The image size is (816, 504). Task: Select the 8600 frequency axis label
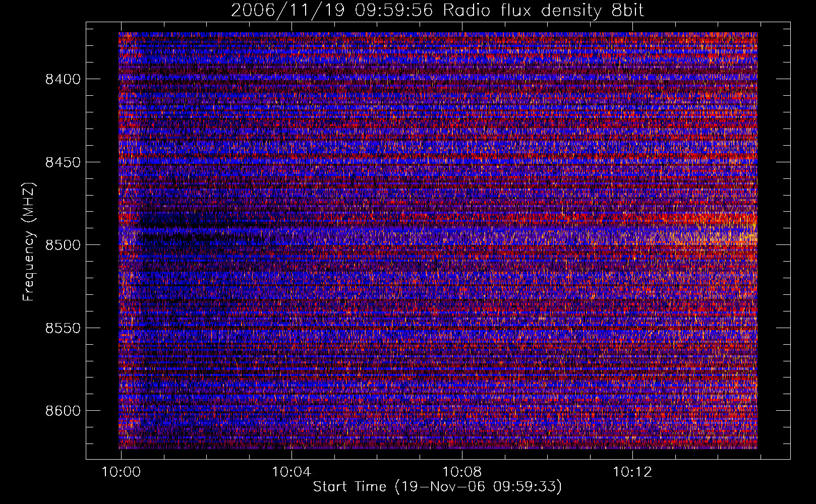coord(63,411)
